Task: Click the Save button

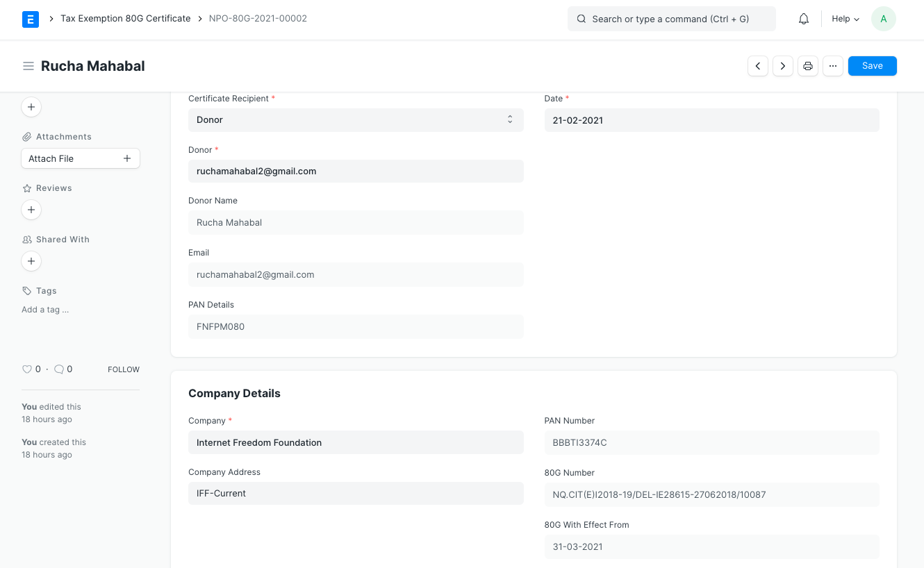Action: click(872, 66)
